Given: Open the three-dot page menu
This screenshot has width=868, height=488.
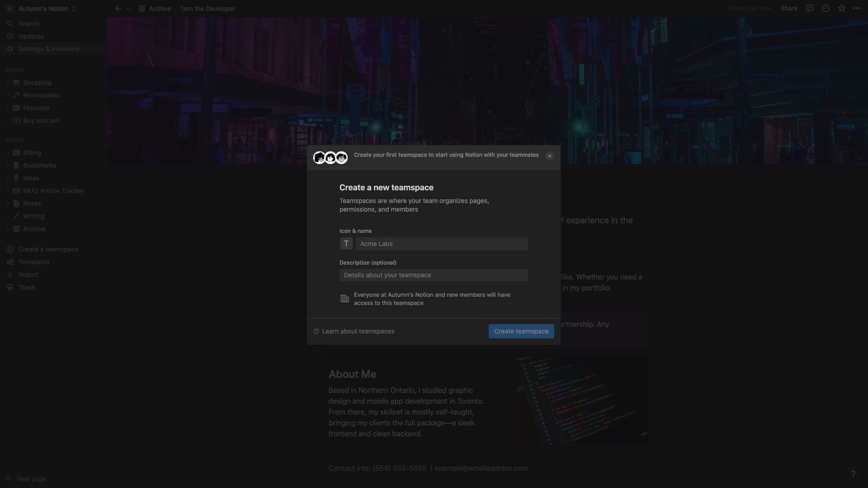Looking at the screenshot, I should (x=857, y=8).
